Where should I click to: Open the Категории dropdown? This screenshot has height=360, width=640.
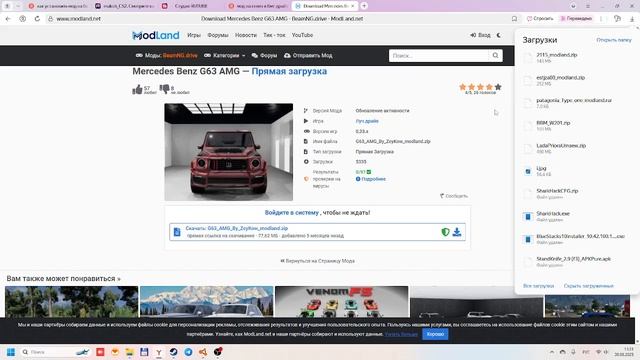click(225, 56)
